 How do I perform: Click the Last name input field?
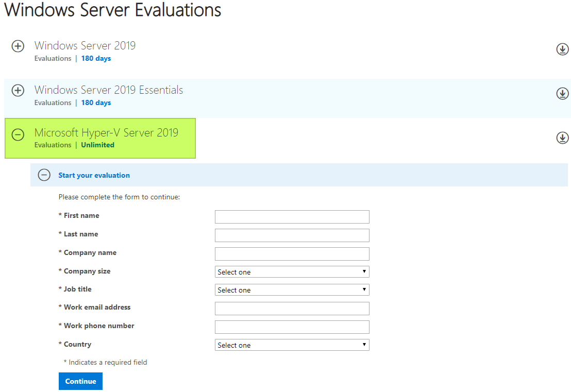(292, 235)
